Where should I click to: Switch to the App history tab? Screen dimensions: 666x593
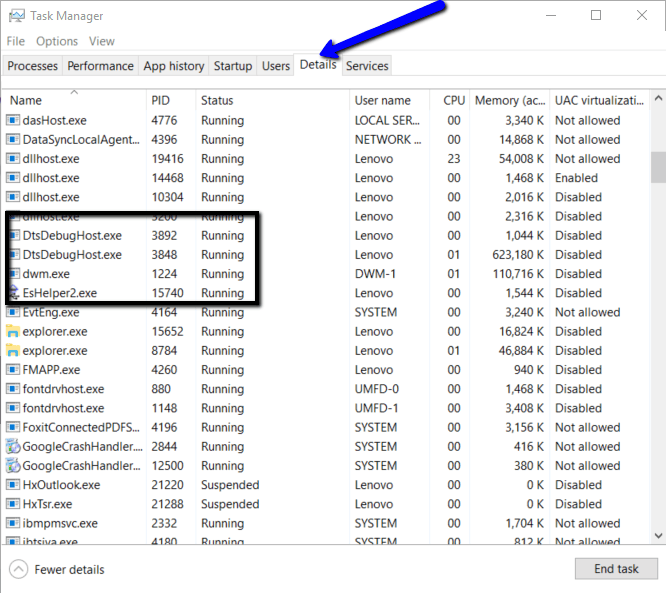pos(174,66)
